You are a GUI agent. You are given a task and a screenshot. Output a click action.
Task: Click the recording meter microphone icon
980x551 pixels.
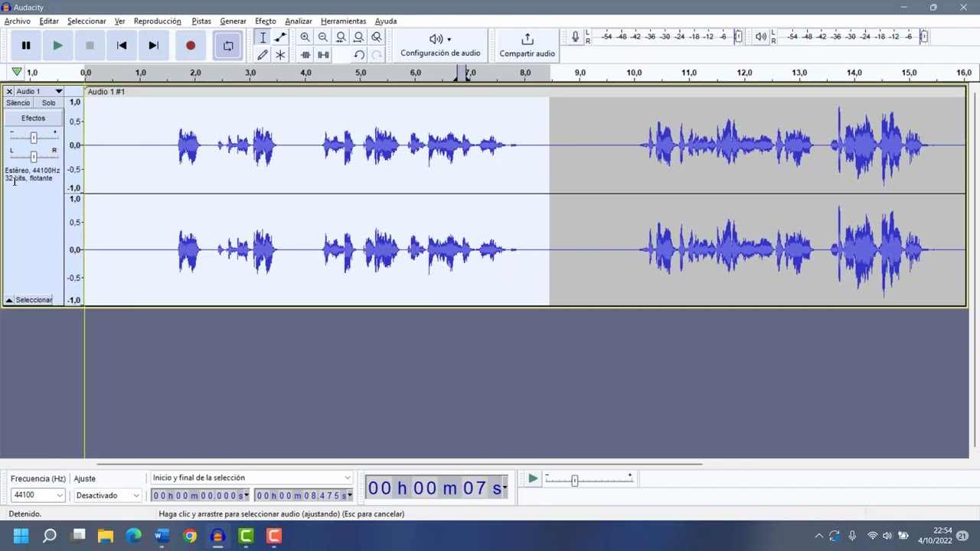[x=575, y=37]
